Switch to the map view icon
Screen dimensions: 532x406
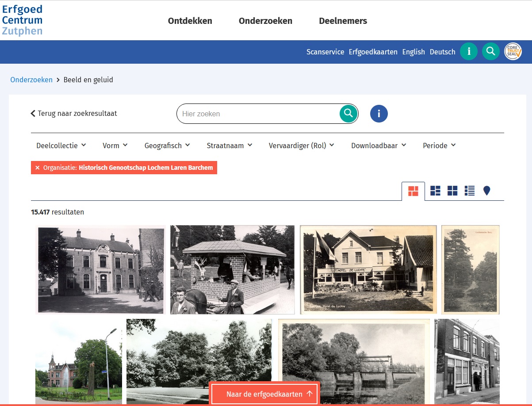click(486, 191)
